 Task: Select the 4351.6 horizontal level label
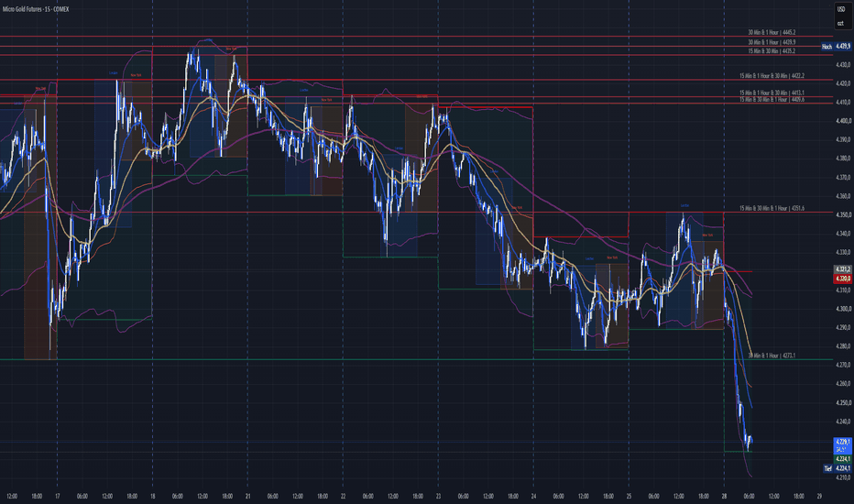click(x=772, y=209)
